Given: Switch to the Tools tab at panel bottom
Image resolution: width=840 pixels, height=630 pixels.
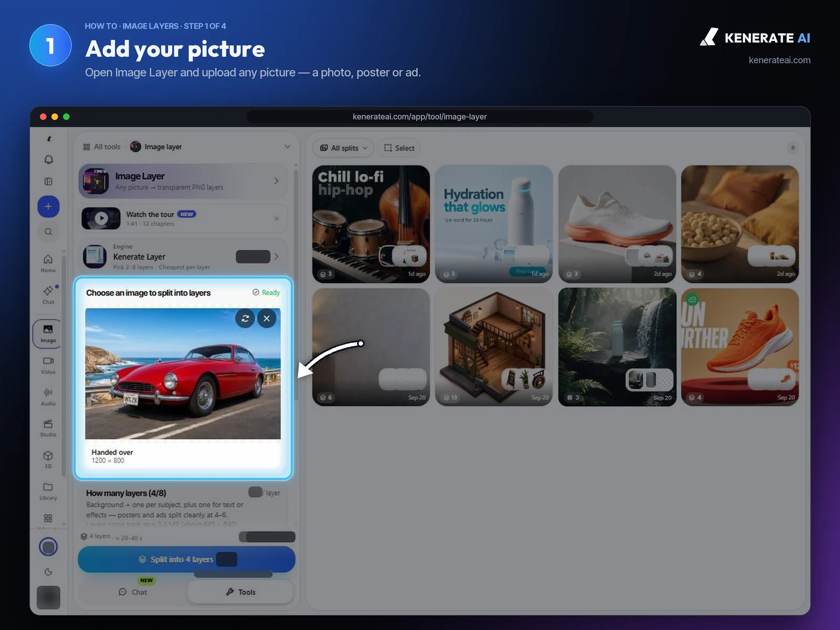Looking at the screenshot, I should 240,592.
